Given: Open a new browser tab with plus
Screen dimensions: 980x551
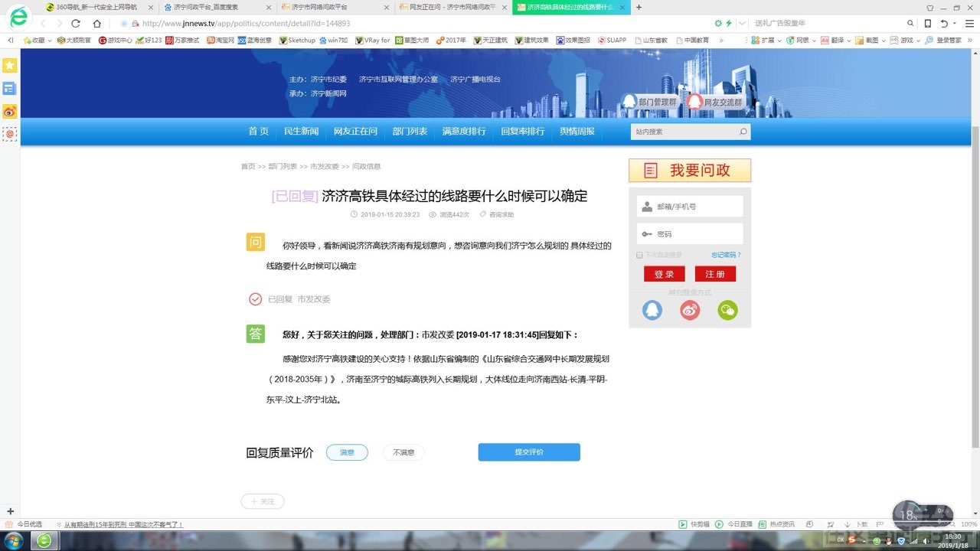Looking at the screenshot, I should (639, 7).
